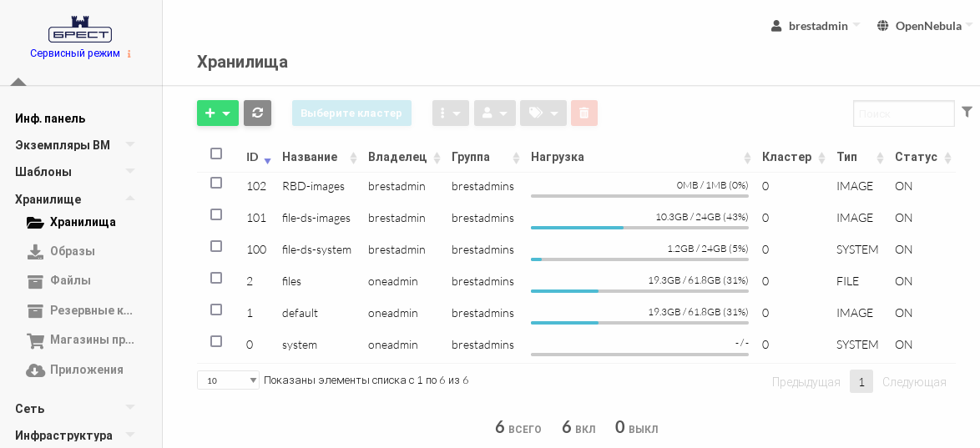The height and width of the screenshot is (448, 980).
Task: Select the RBD-images row checkbox
Action: point(216,183)
